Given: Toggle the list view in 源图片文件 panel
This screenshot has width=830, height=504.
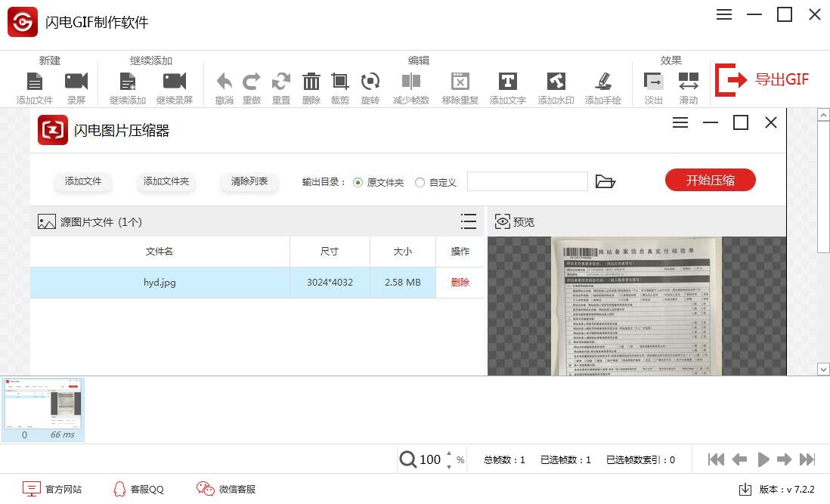Looking at the screenshot, I should (x=469, y=221).
